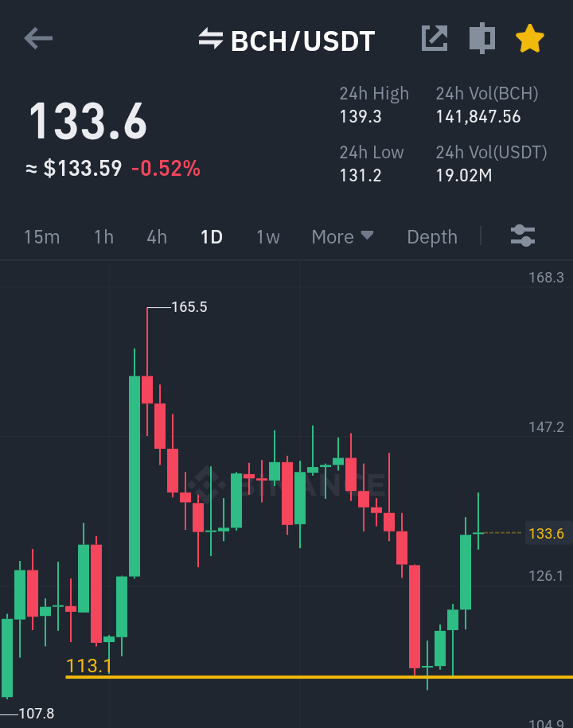The height and width of the screenshot is (728, 573).
Task: Tap the back arrow icon
Action: click(38, 38)
